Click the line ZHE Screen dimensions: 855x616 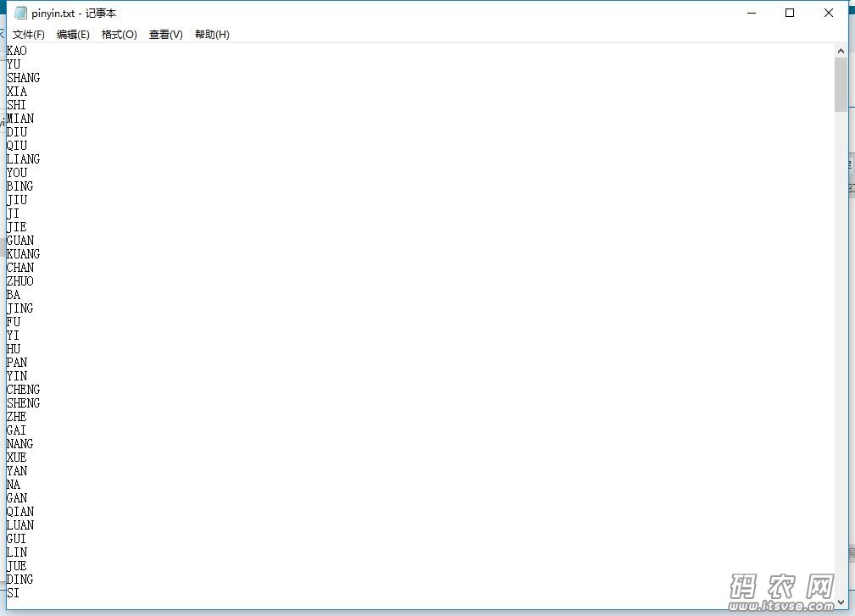pyautogui.click(x=16, y=417)
